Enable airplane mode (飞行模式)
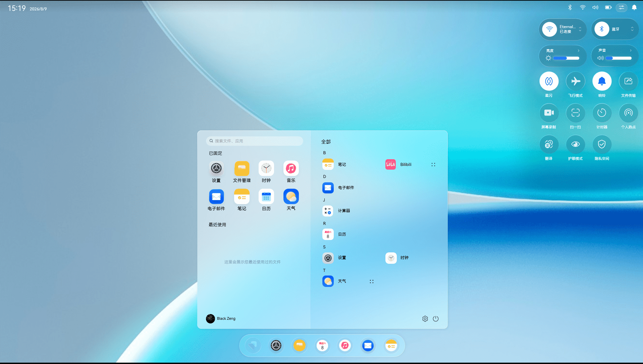643x364 pixels. point(576,81)
